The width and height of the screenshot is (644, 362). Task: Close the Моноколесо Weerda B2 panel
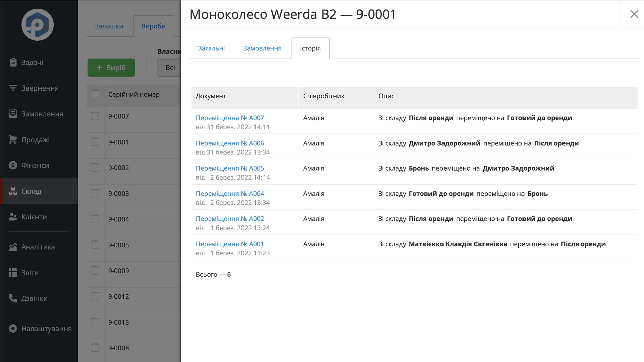click(634, 14)
